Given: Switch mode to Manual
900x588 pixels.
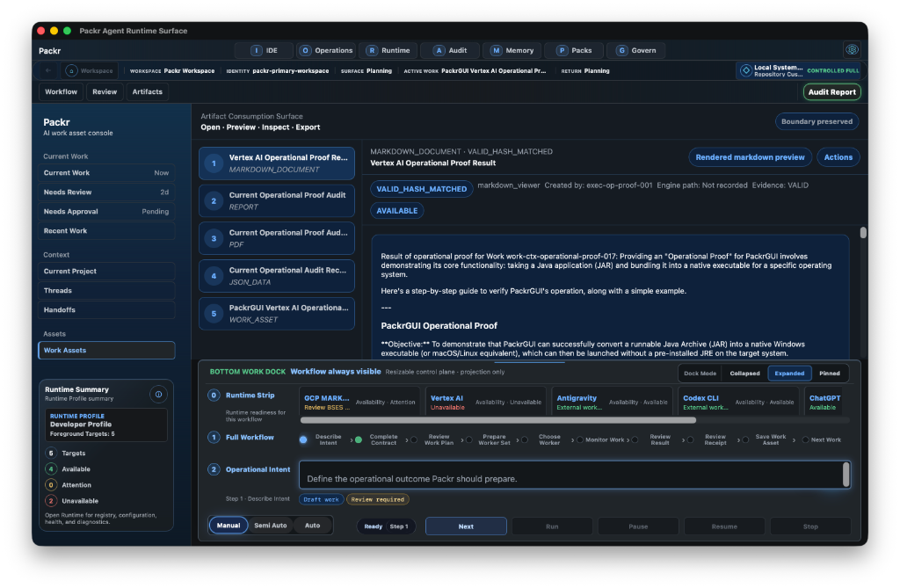Looking at the screenshot, I should [x=229, y=526].
